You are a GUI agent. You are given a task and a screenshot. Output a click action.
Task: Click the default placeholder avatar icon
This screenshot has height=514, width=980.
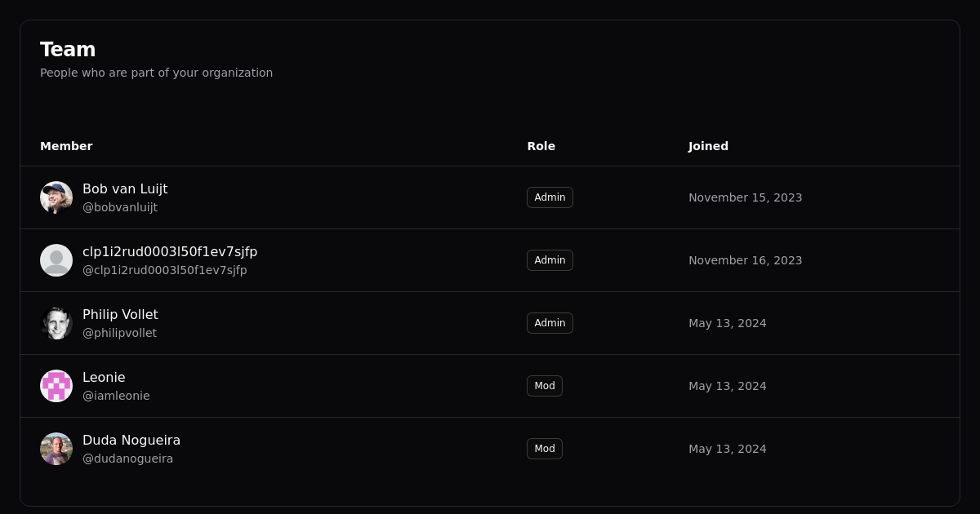click(x=56, y=260)
